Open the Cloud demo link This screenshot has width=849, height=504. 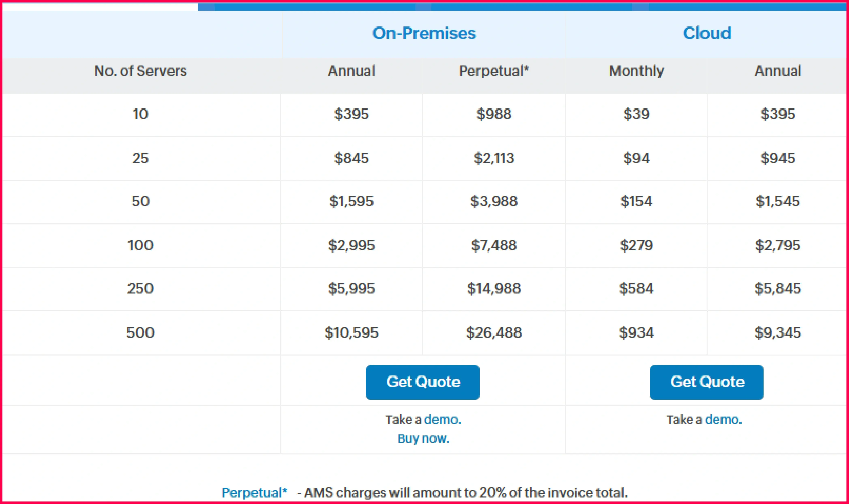(x=723, y=419)
